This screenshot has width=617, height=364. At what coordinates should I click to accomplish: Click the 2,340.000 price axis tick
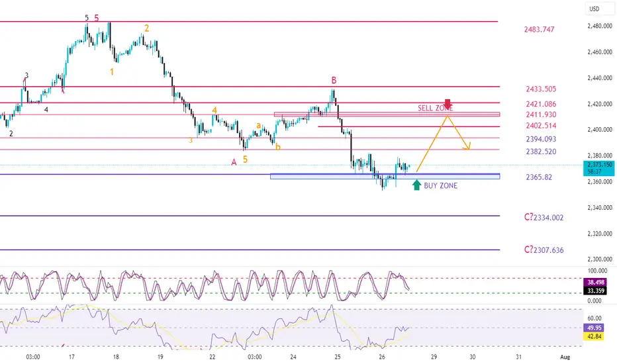pyautogui.click(x=600, y=208)
